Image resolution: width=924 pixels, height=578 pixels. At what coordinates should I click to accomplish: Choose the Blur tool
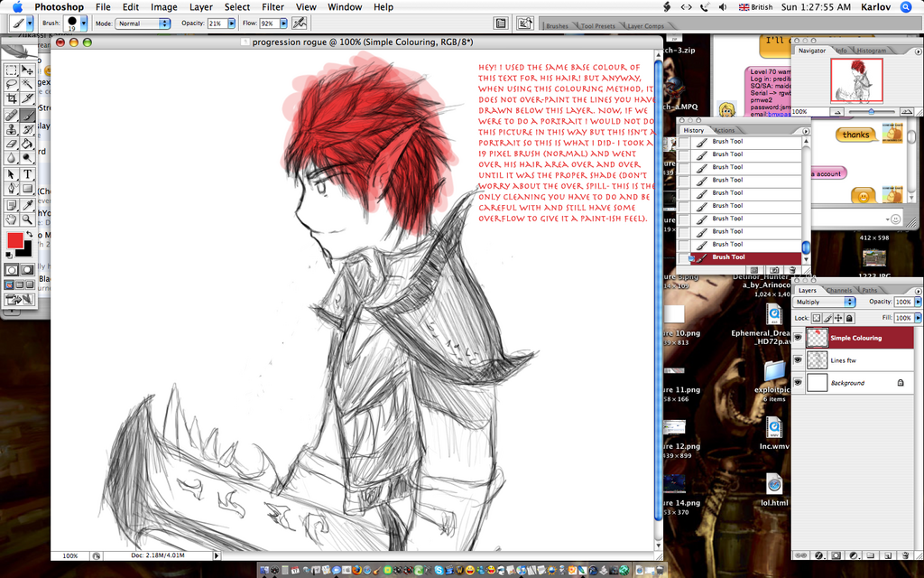(11, 157)
